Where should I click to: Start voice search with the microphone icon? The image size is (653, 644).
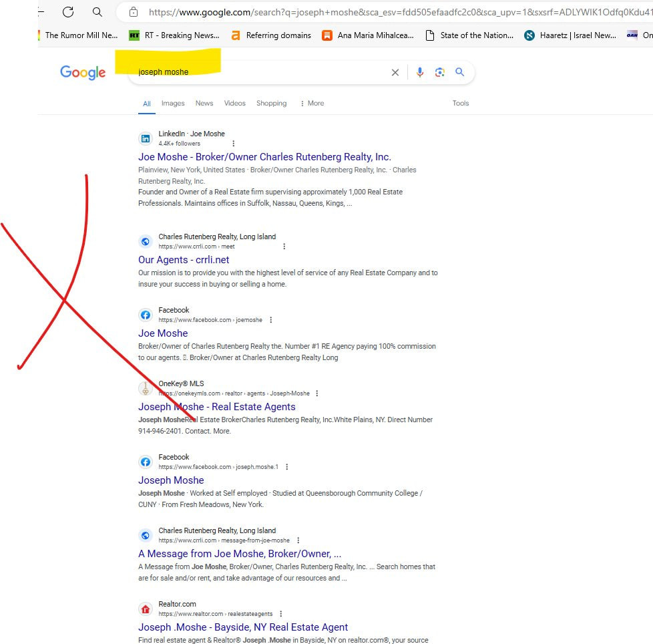coord(420,72)
